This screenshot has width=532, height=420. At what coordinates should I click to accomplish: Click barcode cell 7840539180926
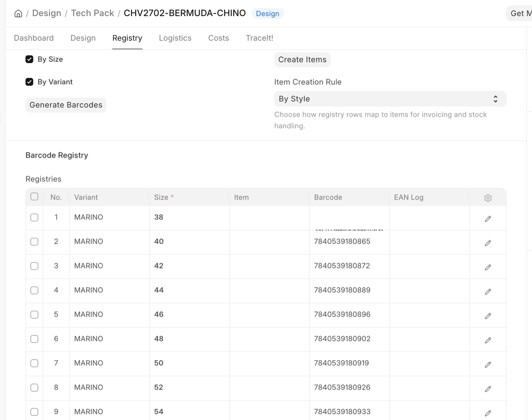[349, 388]
